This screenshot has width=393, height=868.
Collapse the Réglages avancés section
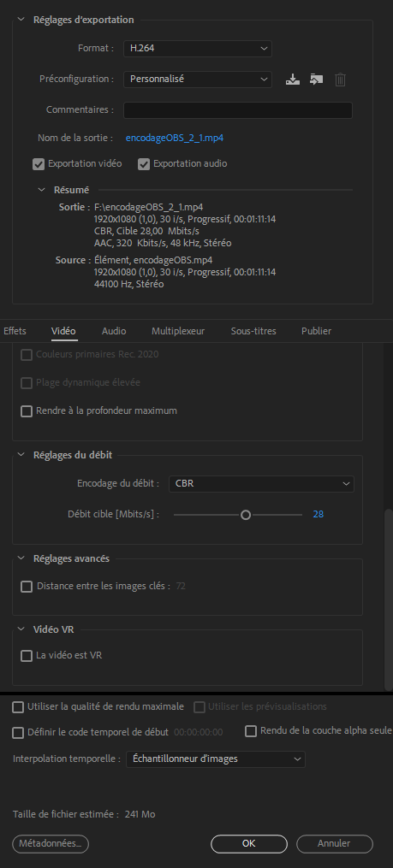pos(21,558)
